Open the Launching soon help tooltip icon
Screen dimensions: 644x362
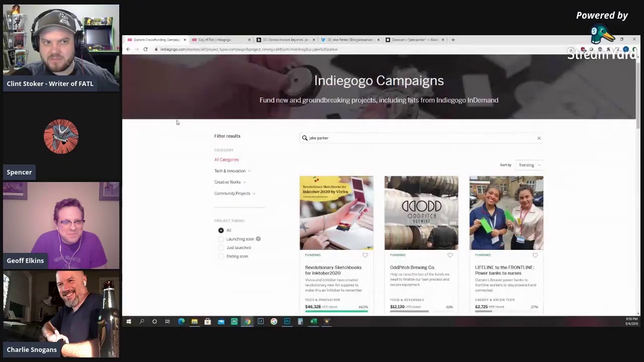[x=258, y=239]
